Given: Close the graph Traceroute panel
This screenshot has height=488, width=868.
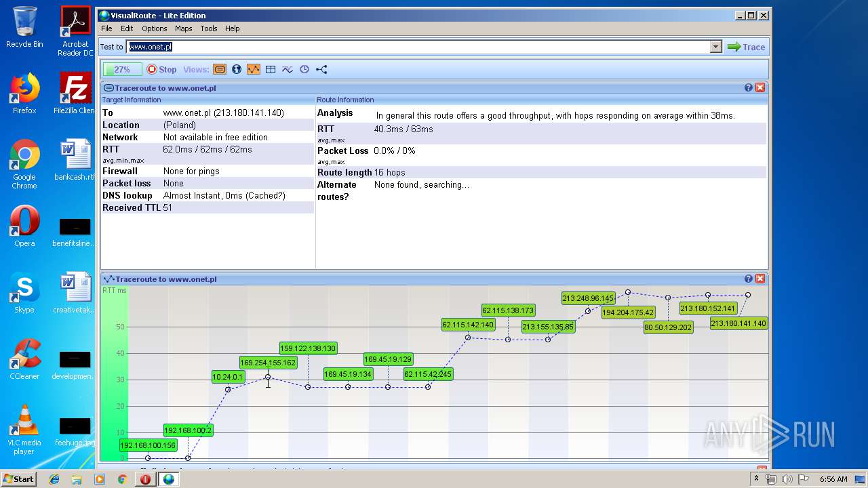Looking at the screenshot, I should (x=760, y=279).
